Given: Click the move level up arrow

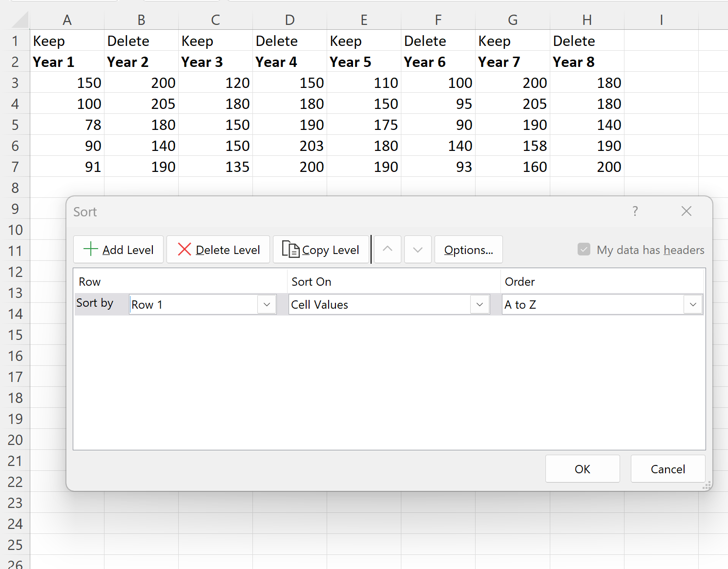Looking at the screenshot, I should tap(387, 249).
